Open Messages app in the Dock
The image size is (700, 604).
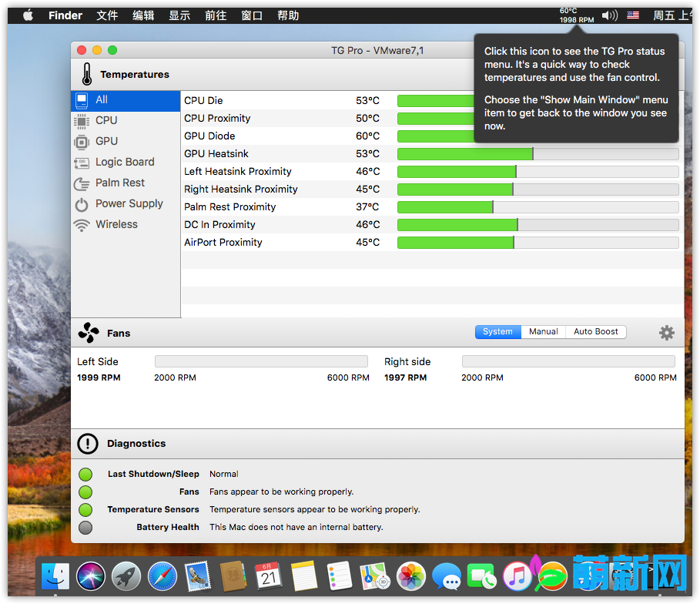point(447,576)
